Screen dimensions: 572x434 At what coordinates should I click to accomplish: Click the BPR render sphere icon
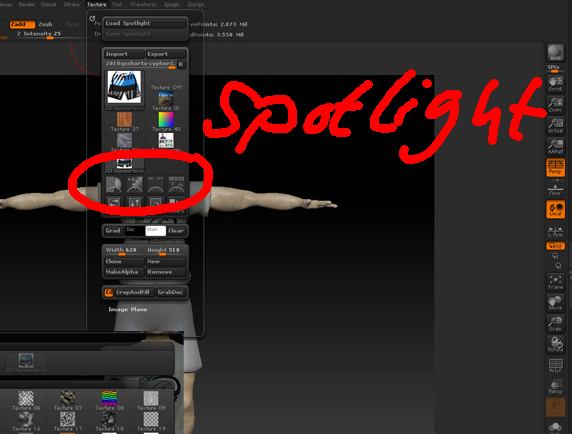pyautogui.click(x=555, y=53)
